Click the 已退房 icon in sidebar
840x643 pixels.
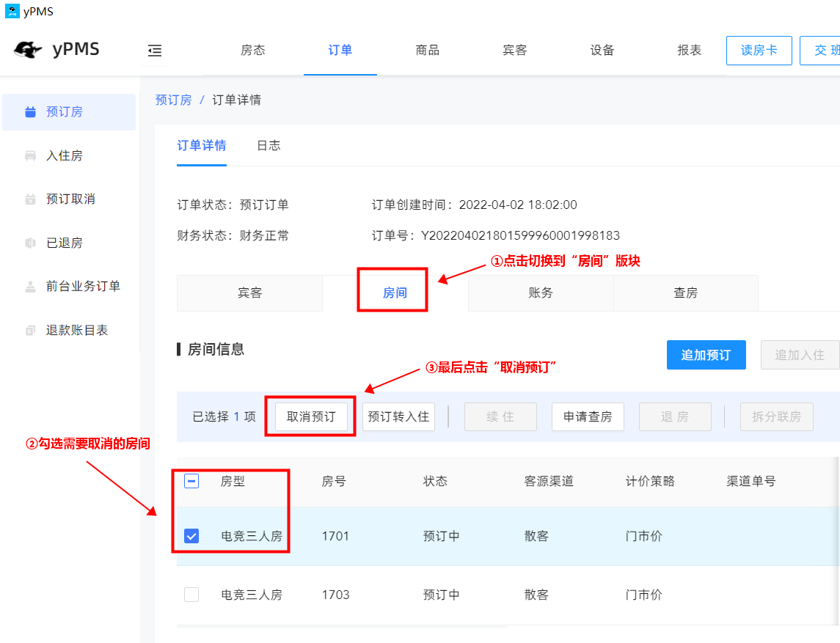point(31,243)
